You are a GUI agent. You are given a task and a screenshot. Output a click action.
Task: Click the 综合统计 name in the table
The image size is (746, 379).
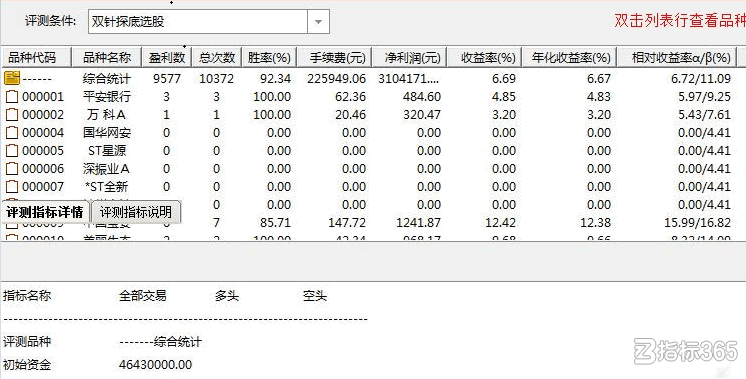click(107, 78)
